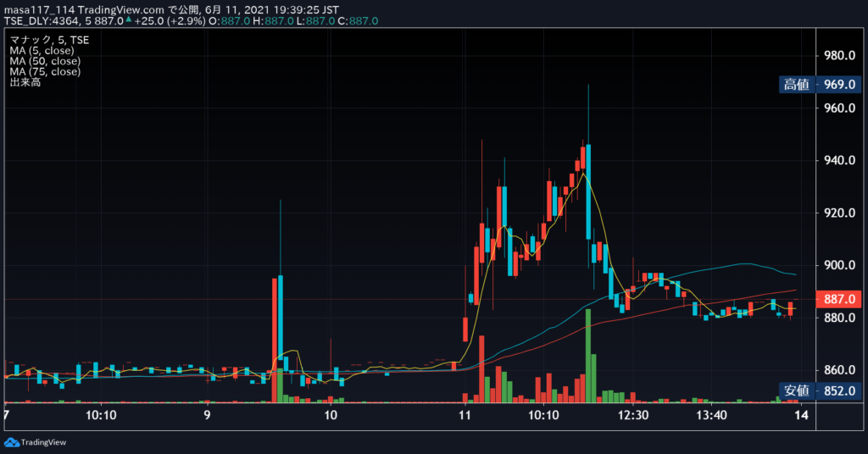Click the 12:30 time axis label
The height and width of the screenshot is (454, 868).
pyautogui.click(x=632, y=415)
